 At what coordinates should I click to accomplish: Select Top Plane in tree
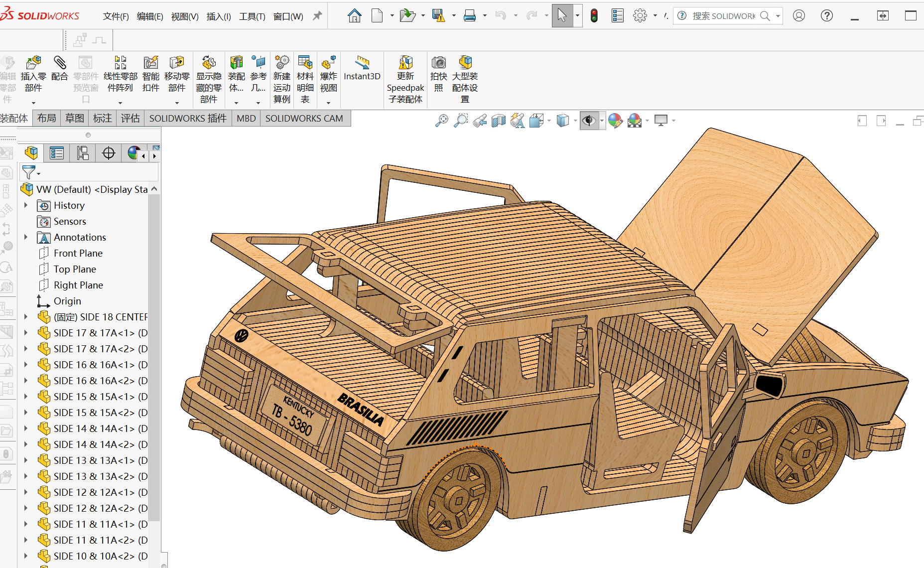[x=75, y=269]
